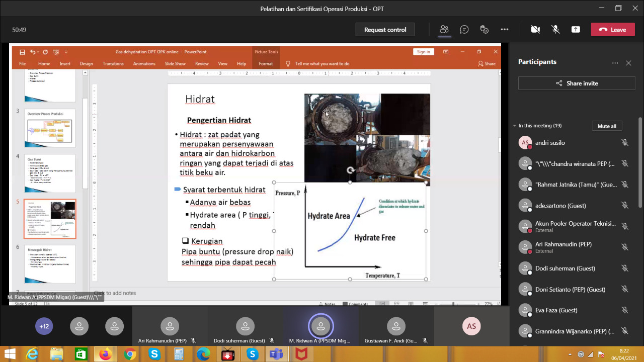Toggle mic icon for andri susilo
The height and width of the screenshot is (362, 644).
(x=625, y=143)
